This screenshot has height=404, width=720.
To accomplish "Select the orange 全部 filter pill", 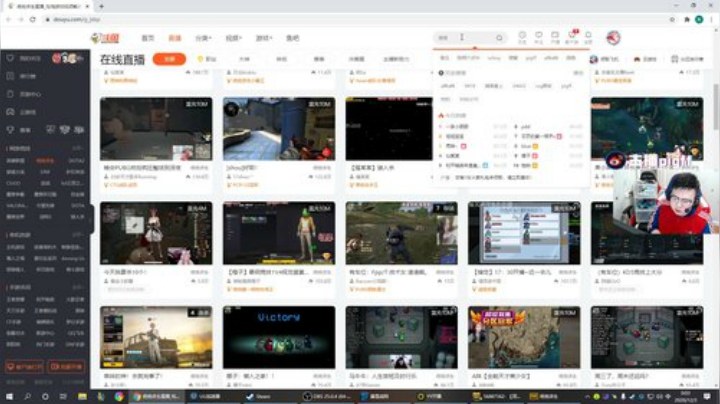I will click(169, 59).
